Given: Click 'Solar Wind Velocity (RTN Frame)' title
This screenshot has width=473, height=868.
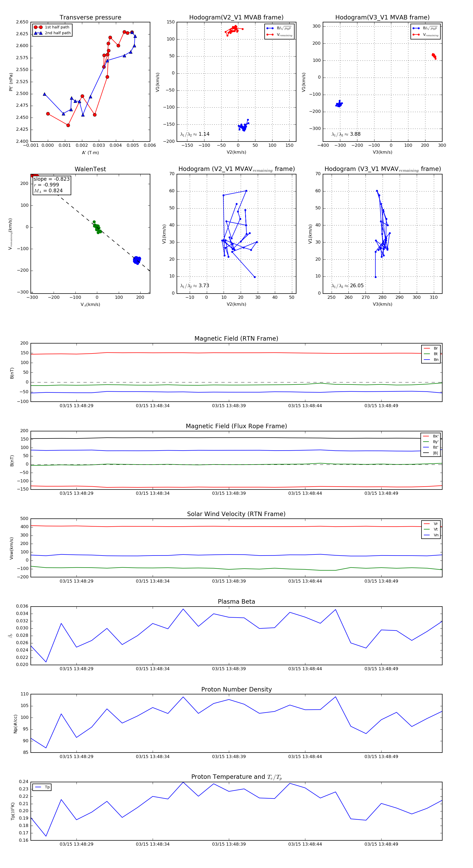Looking at the screenshot, I should click(236, 514).
